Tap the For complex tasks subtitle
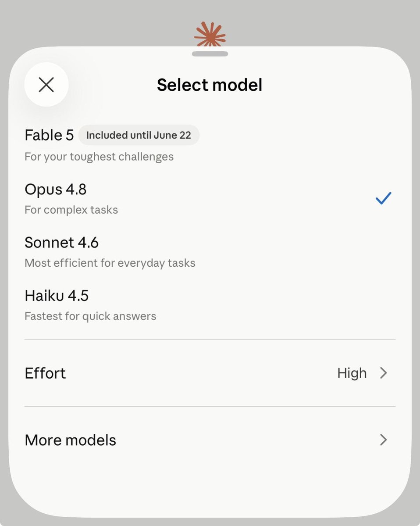This screenshot has width=420, height=526. tap(71, 210)
